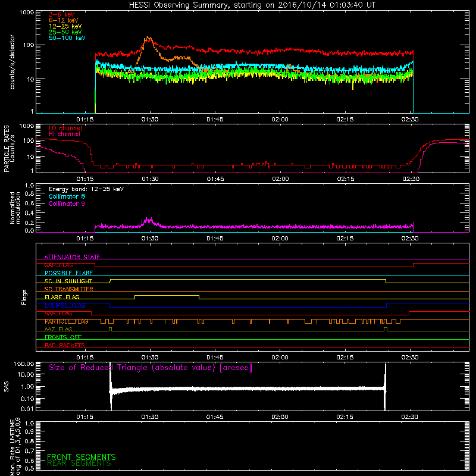
Task: Click 02:30 tick label under the SAS plot
Action: point(410,417)
